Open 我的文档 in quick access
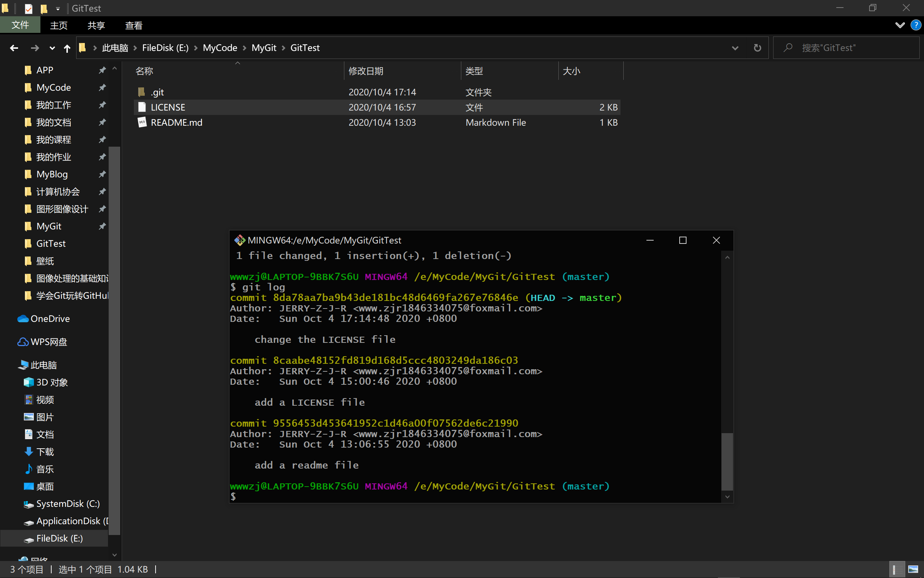The width and height of the screenshot is (924, 578). 53,122
